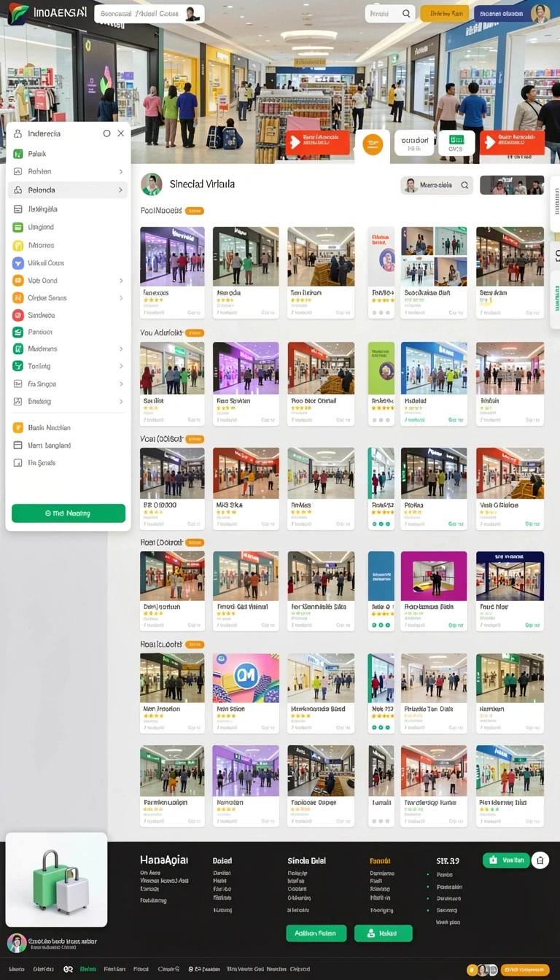Expand the Bnedog row chevron
The width and height of the screenshot is (560, 980).
coord(121,401)
